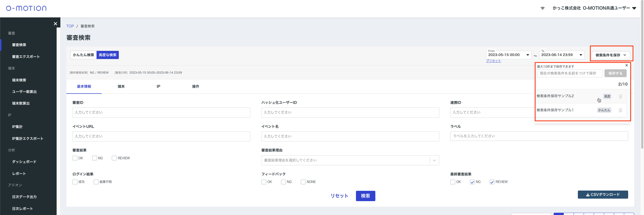644x215 pixels.
Task: Delete saved condition 検索条件保存サンプル1 via trash icon
Action: (620, 110)
